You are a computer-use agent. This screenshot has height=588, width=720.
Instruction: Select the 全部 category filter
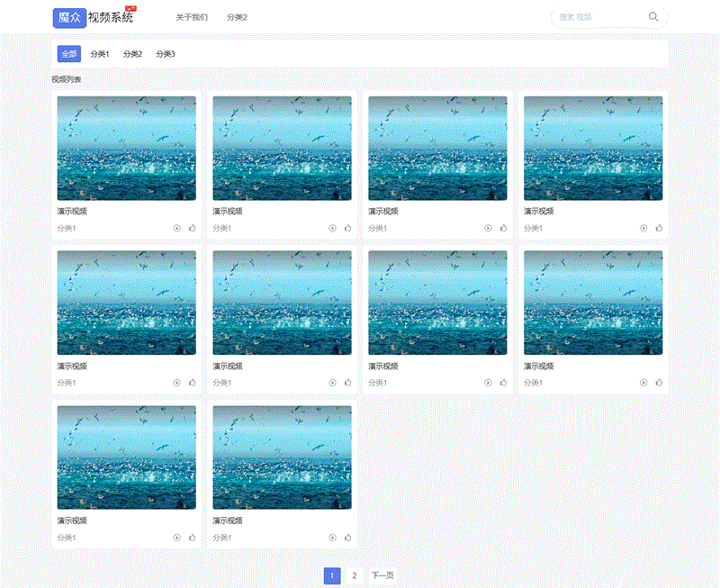69,54
